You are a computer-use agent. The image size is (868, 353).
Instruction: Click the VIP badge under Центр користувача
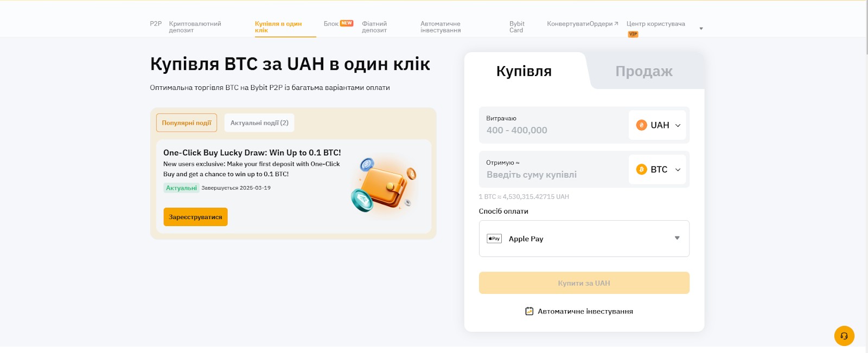point(633,34)
